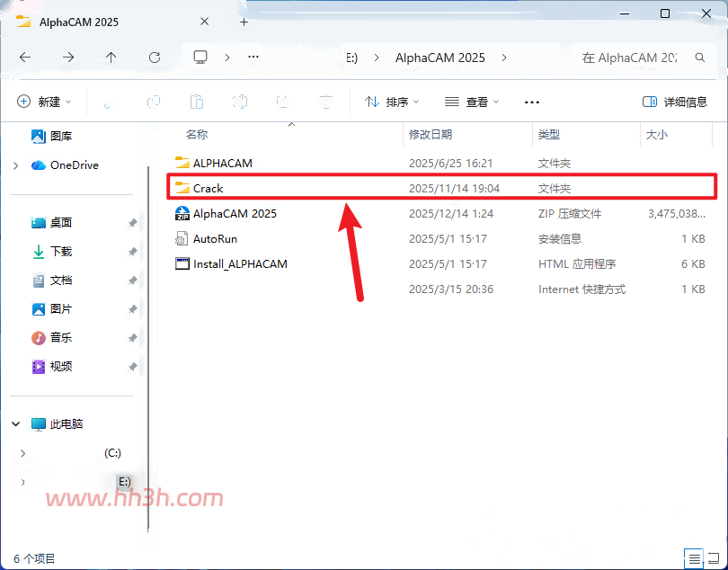Go forward using the forward arrow
This screenshot has width=728, height=570.
pyautogui.click(x=68, y=58)
